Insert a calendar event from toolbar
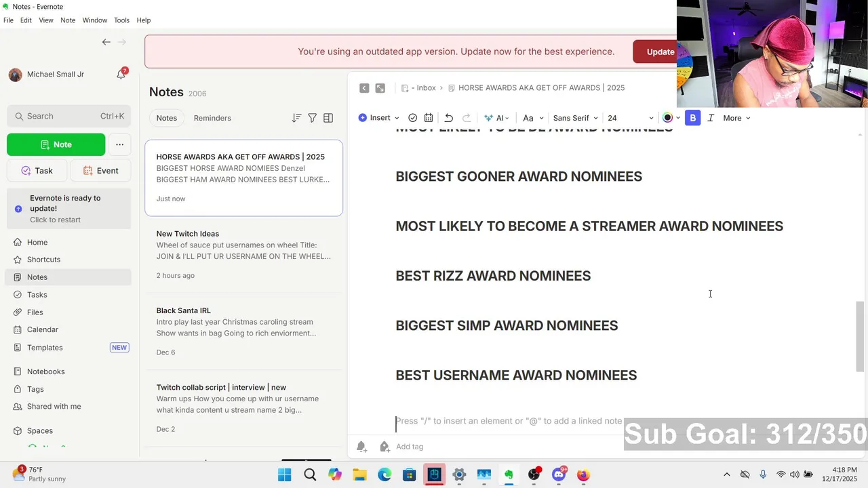This screenshot has width=868, height=488. (429, 118)
